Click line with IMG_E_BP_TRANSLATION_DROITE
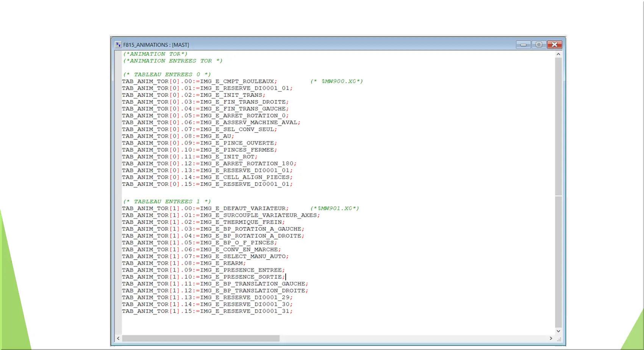This screenshot has height=350, width=644. tap(215, 290)
